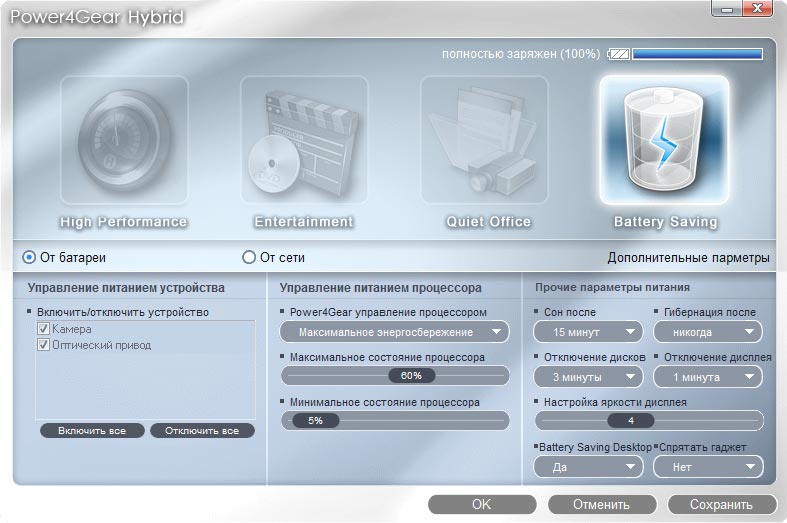The width and height of the screenshot is (787, 523).
Task: Close the Power4Gear Hybrid window
Action: (x=757, y=9)
